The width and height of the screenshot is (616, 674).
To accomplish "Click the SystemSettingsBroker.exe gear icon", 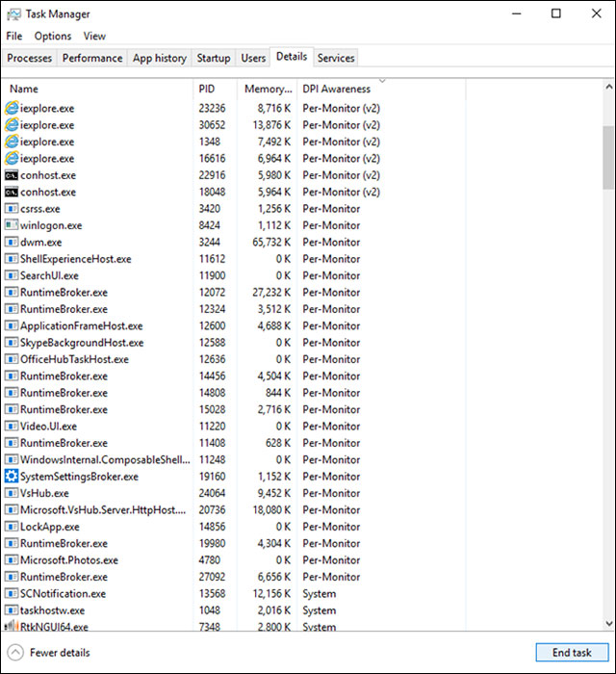I will [12, 477].
